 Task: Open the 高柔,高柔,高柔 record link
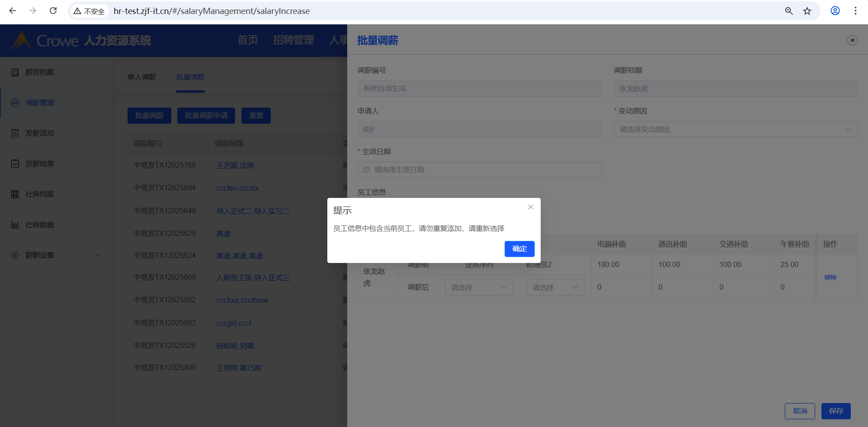tap(240, 256)
